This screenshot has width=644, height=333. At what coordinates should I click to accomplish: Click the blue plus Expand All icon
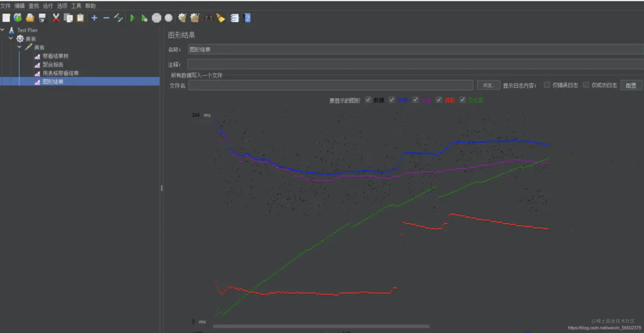pos(94,18)
